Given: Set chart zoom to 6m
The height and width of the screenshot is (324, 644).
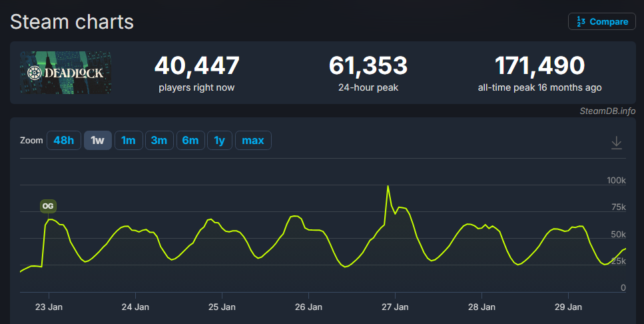Looking at the screenshot, I should [190, 140].
